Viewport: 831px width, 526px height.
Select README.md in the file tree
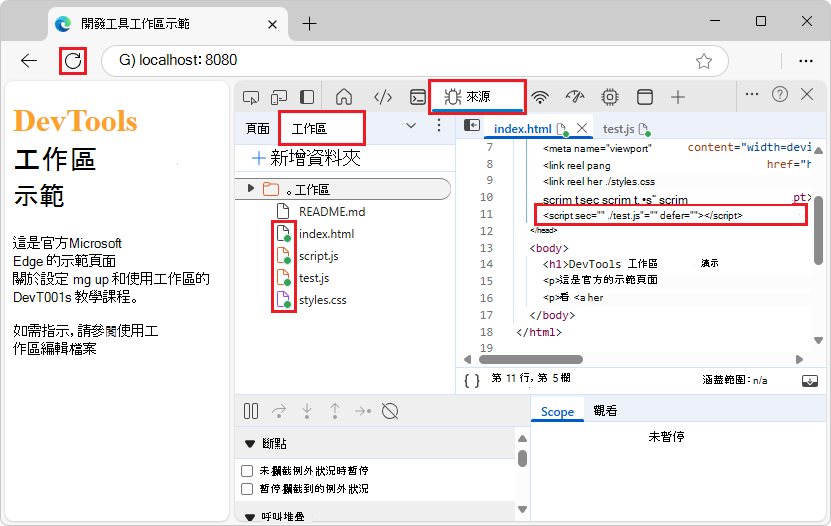pos(332,212)
